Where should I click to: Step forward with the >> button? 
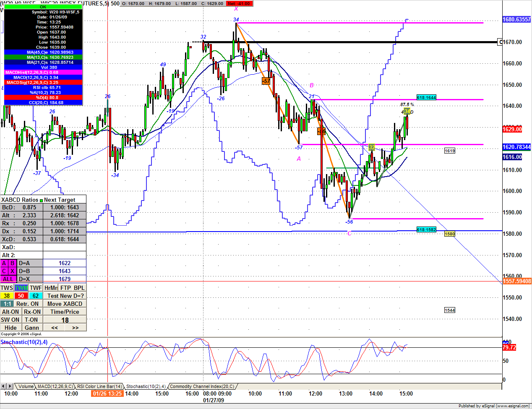(x=76, y=328)
